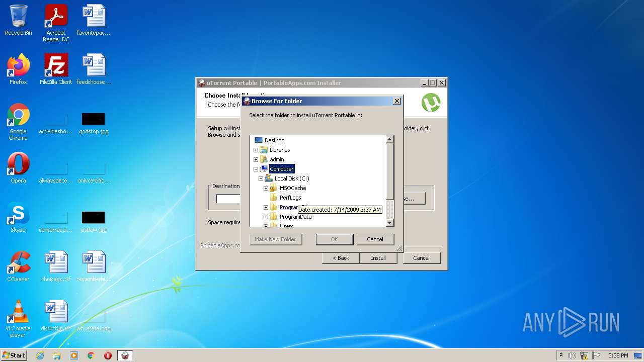The image size is (644, 362).
Task: Click the folder tree scroll-down arrow
Action: [389, 222]
